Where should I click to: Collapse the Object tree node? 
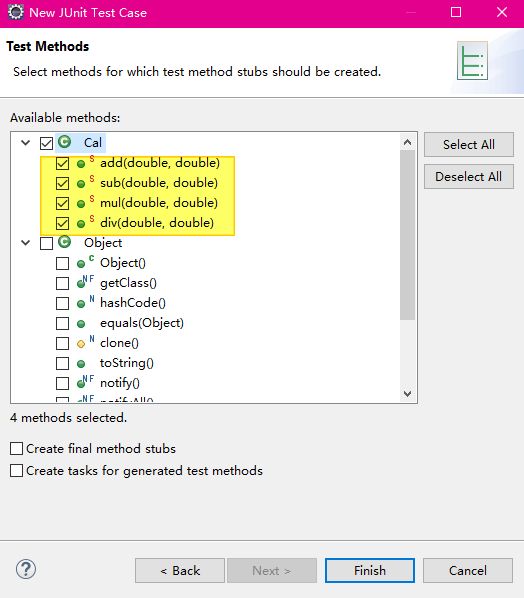(26, 243)
